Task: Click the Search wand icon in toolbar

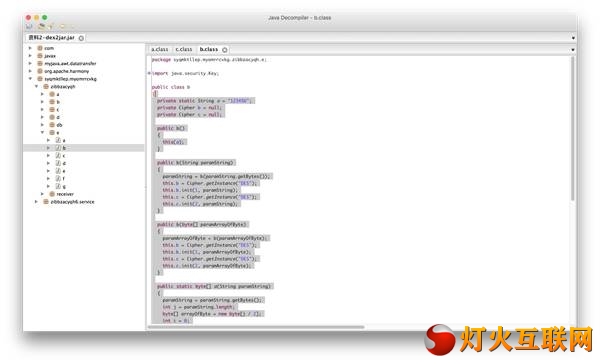Action: click(x=51, y=26)
